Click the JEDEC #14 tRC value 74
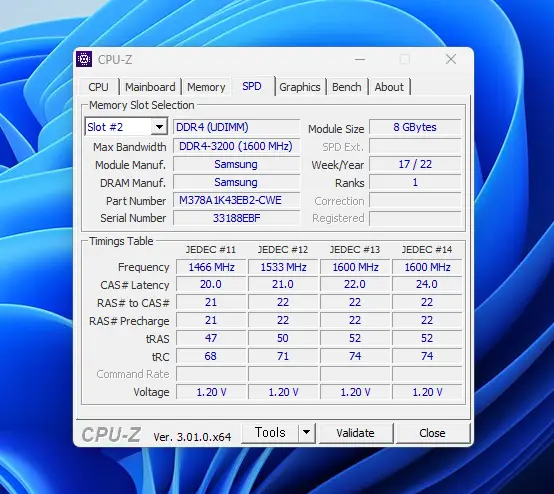The image size is (554, 494). [427, 356]
